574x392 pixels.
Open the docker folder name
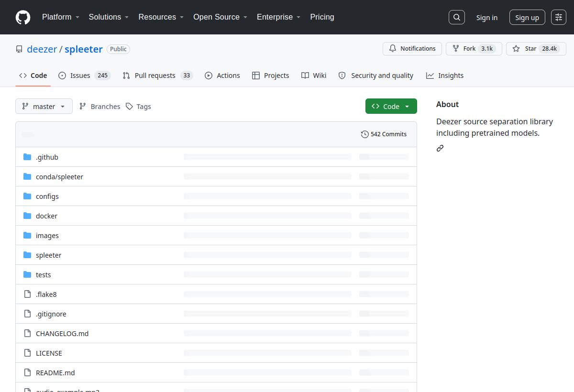coord(46,216)
